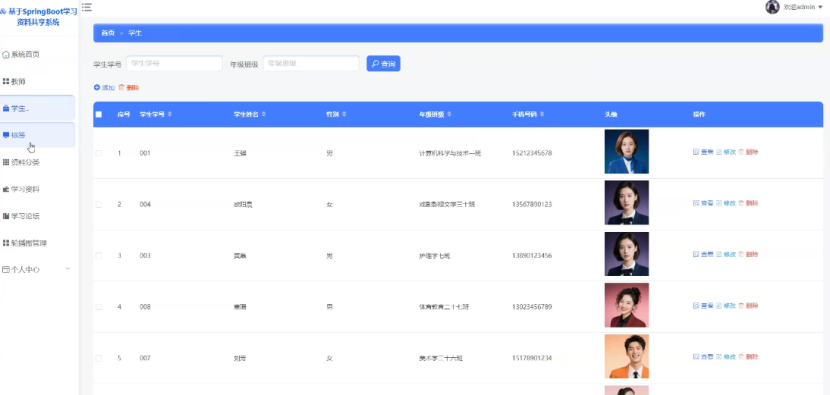This screenshot has width=830, height=395.
Task: Expand the admin account dropdown arrow
Action: (820, 7)
